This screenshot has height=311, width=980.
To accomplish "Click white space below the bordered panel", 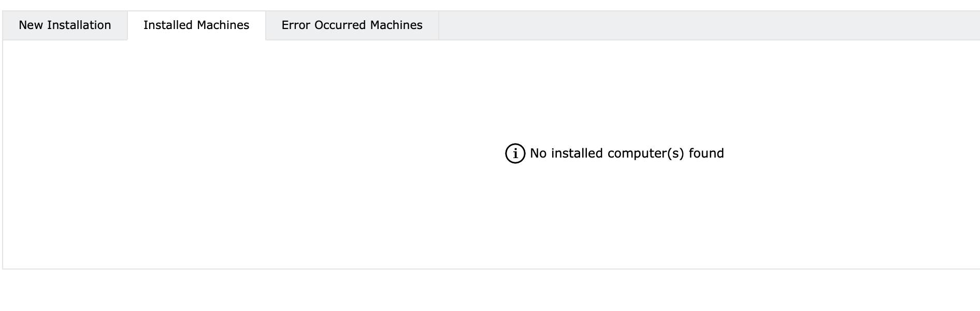I will pos(490,290).
